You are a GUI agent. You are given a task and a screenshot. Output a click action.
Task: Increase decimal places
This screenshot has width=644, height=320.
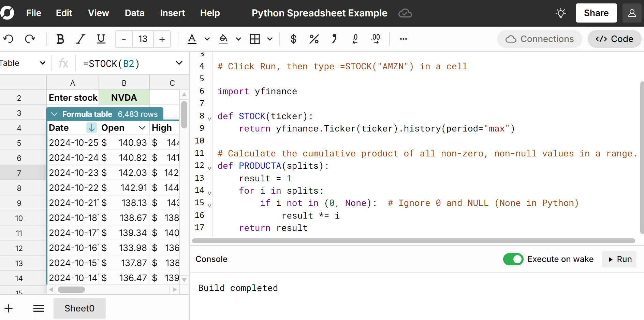pos(375,39)
